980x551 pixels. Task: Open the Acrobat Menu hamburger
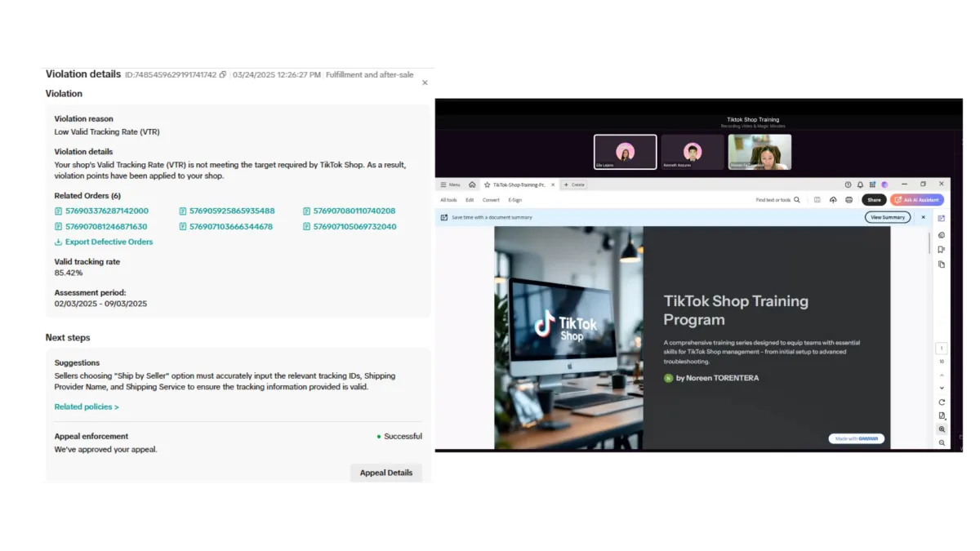pos(450,184)
